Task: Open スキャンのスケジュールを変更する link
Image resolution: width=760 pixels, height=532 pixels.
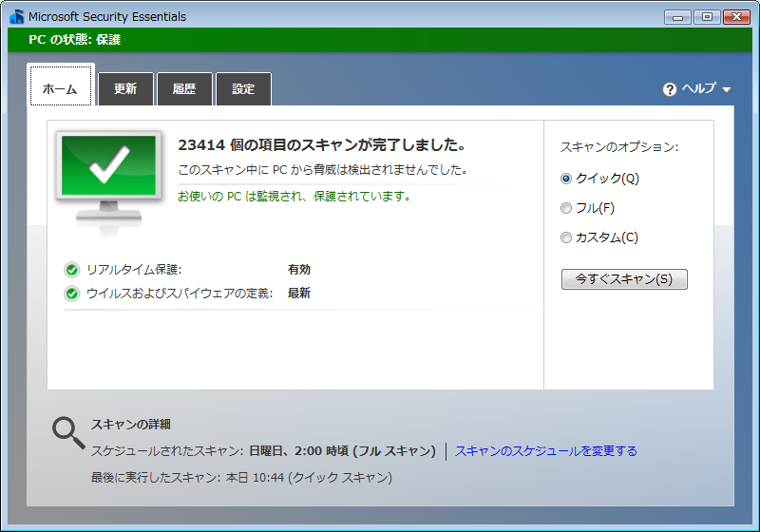Action: click(x=545, y=451)
